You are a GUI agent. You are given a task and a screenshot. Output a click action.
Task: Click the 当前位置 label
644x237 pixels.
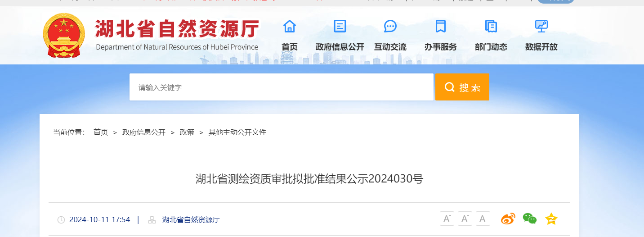pyautogui.click(x=69, y=132)
